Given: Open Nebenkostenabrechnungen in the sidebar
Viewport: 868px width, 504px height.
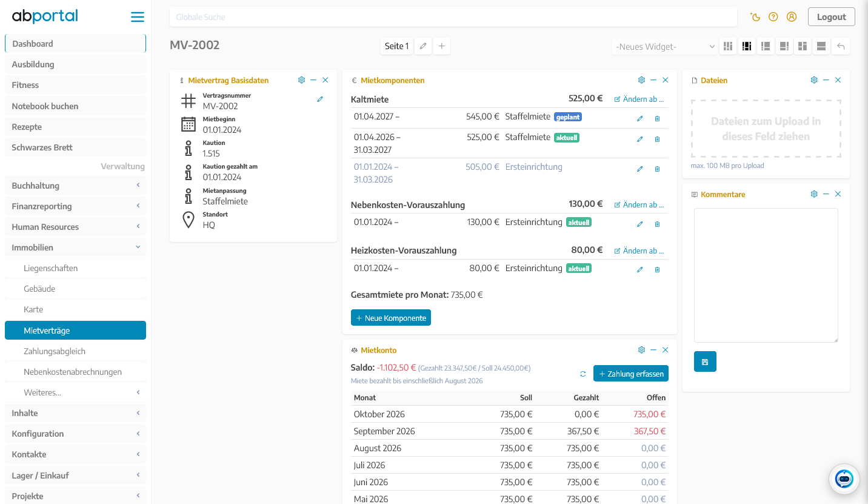Looking at the screenshot, I should 75,372.
